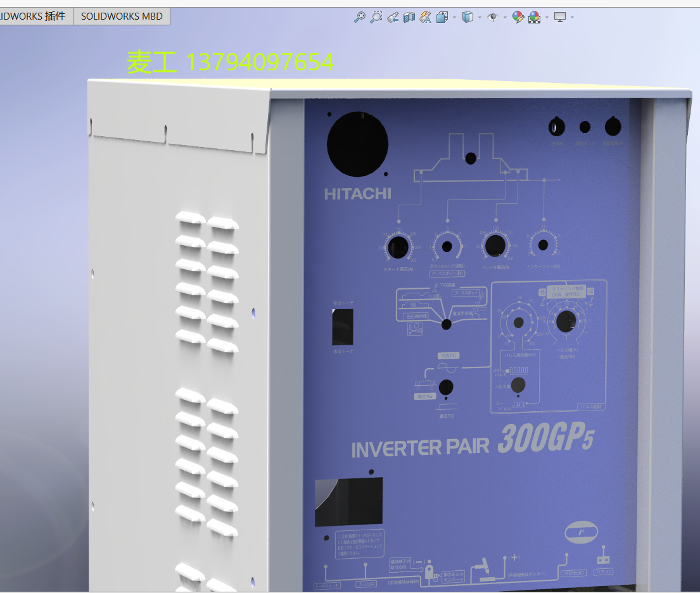This screenshot has height=593, width=700.
Task: Click the Zoom to Fit icon
Action: pos(360,17)
